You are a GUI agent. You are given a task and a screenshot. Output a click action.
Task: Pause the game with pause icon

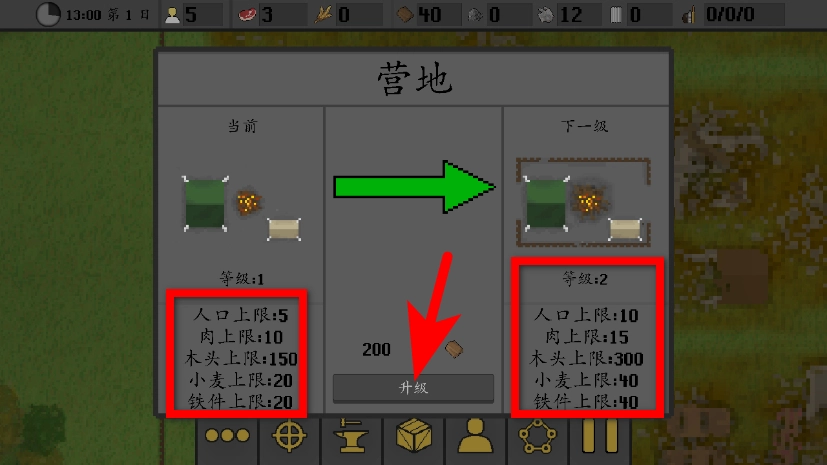(x=600, y=436)
